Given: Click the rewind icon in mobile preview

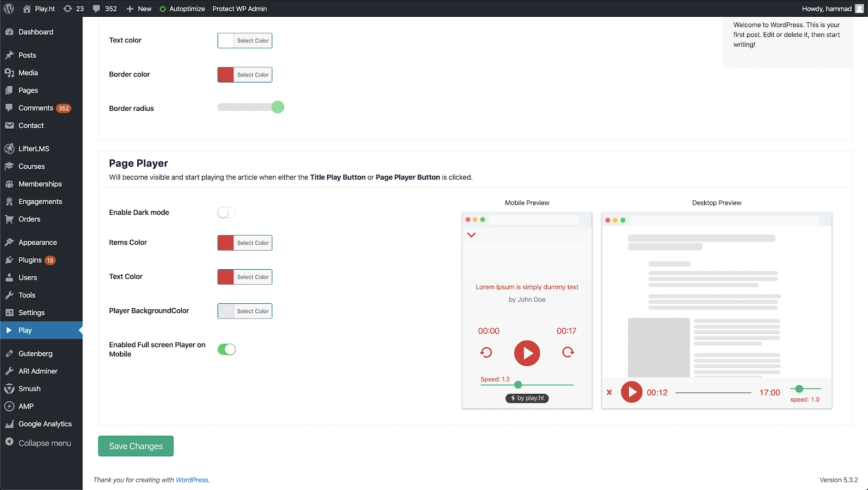Looking at the screenshot, I should coord(486,353).
